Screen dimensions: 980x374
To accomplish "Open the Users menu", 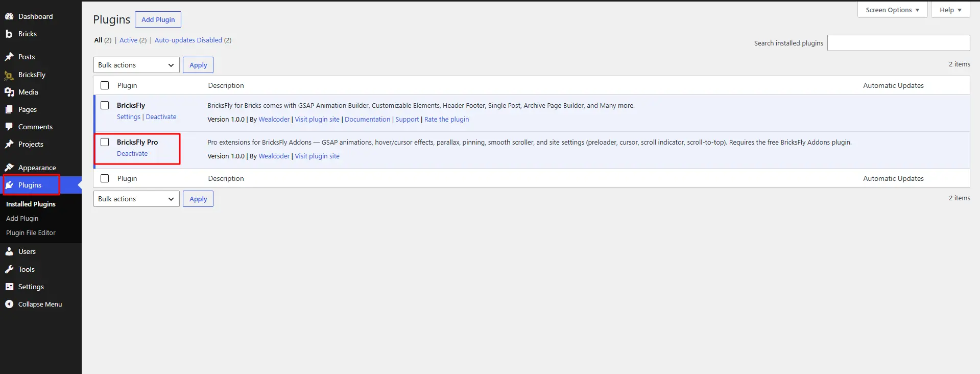I will tap(27, 251).
